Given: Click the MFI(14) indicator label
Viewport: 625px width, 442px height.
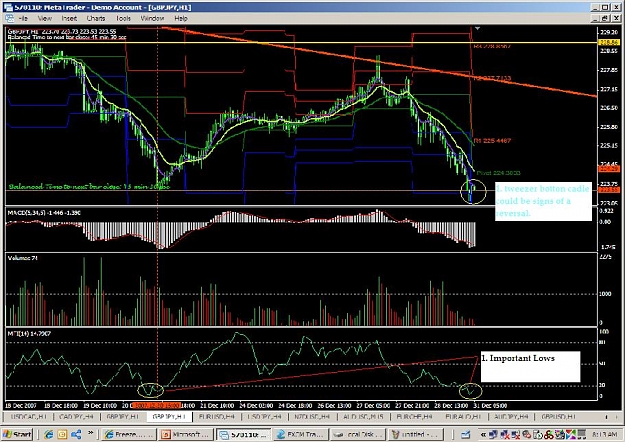Looking at the screenshot, I should tap(29, 333).
